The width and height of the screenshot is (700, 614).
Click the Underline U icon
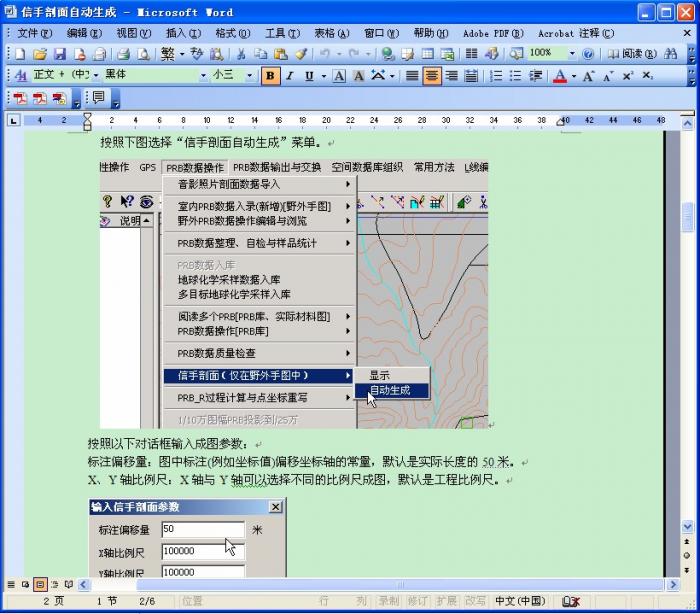[x=309, y=75]
